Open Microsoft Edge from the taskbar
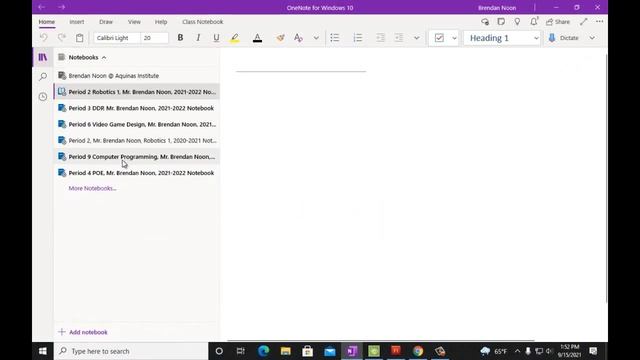The width and height of the screenshot is (640, 360). (263, 351)
